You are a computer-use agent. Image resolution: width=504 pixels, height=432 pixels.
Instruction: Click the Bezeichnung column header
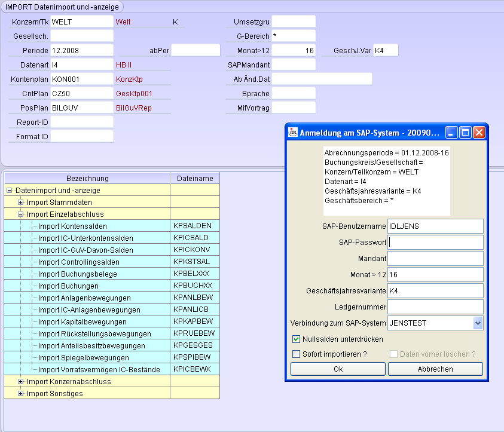[87, 178]
